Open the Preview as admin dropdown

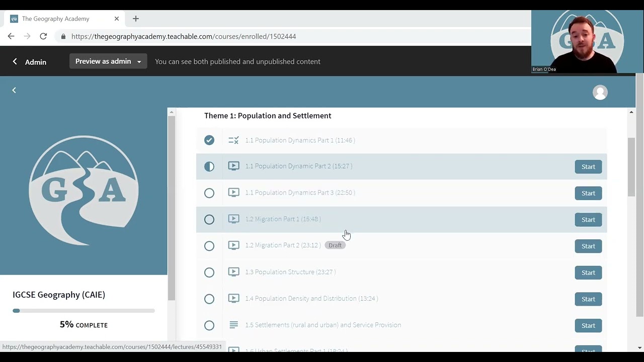(108, 61)
